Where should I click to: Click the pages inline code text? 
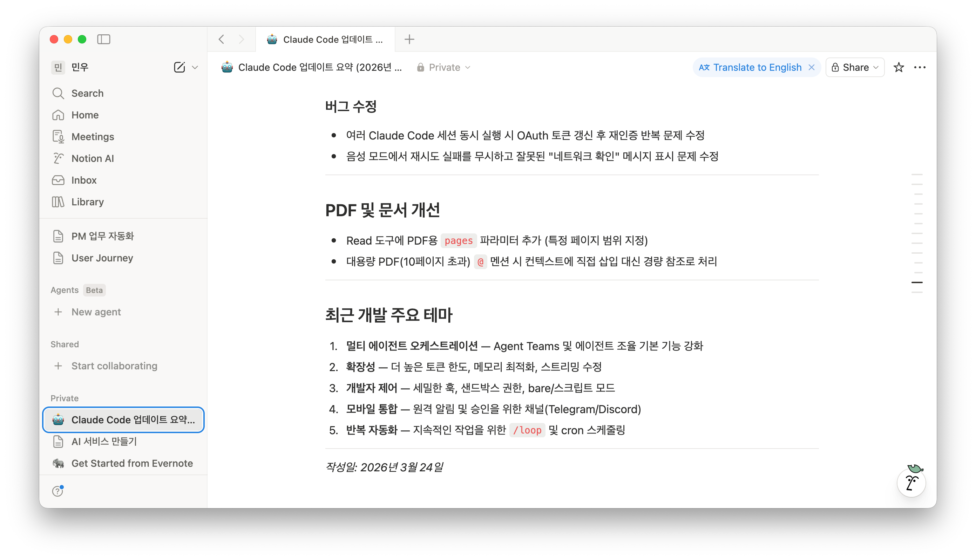(x=459, y=240)
